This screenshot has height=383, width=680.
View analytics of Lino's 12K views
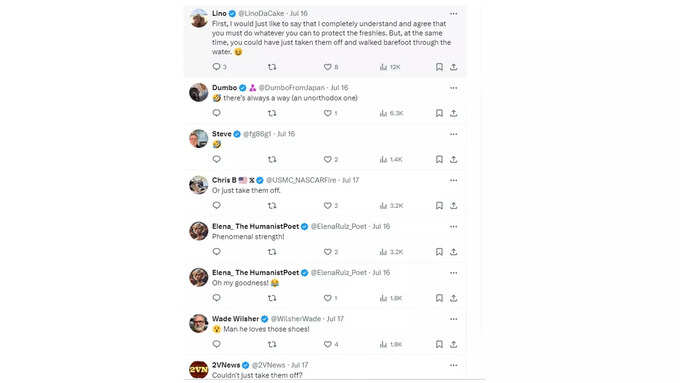pyautogui.click(x=390, y=67)
